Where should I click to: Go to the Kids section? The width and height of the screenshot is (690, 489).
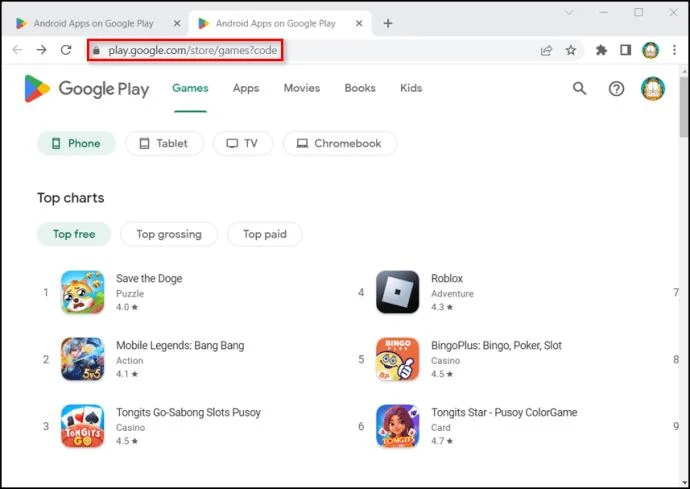point(411,88)
